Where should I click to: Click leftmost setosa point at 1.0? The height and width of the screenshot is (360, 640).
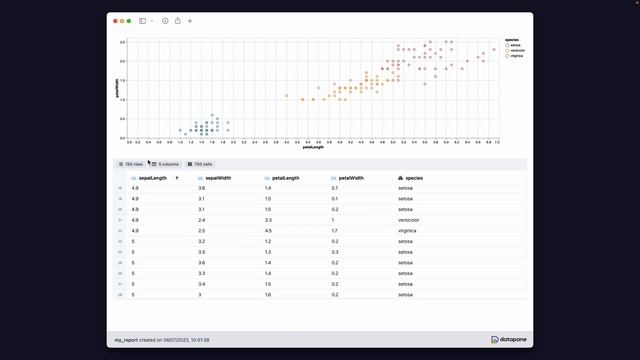tap(180, 131)
